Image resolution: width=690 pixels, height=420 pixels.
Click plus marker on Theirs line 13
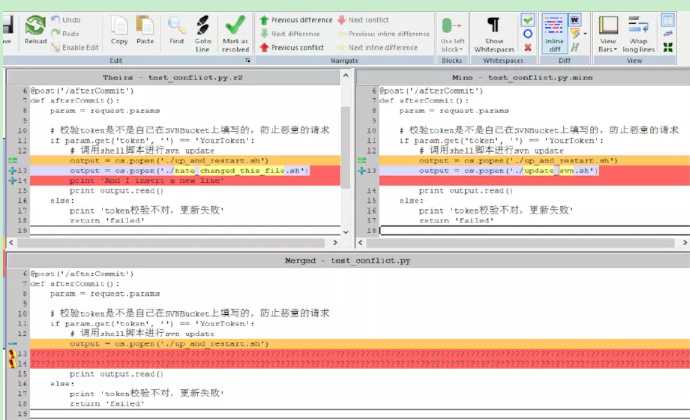click(12, 170)
